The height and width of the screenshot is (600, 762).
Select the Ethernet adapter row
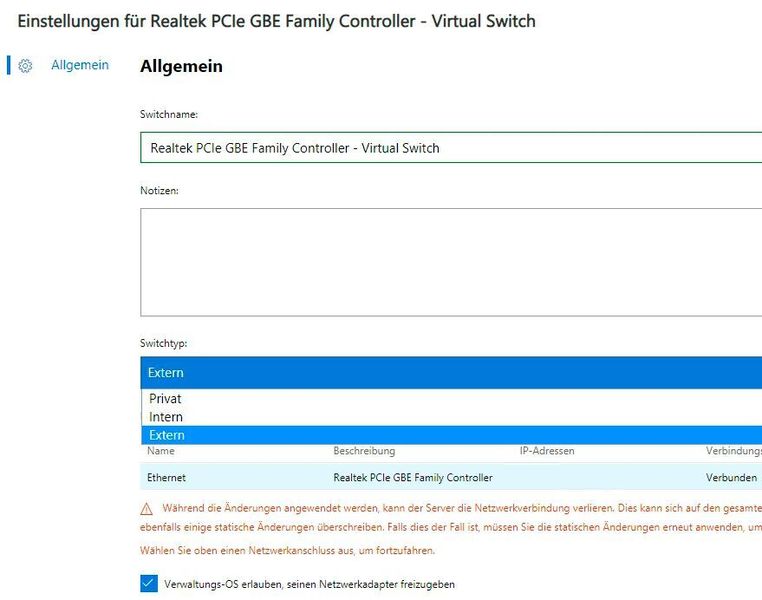[x=451, y=477]
